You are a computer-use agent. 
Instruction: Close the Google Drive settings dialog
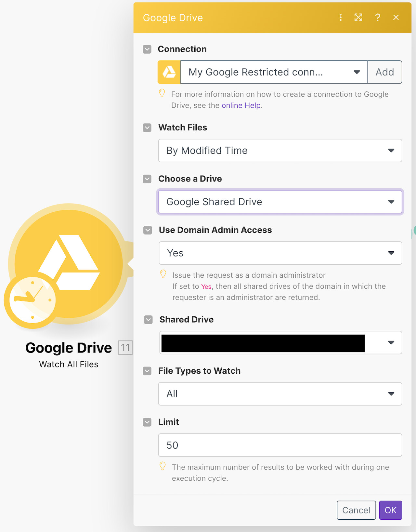pos(396,18)
